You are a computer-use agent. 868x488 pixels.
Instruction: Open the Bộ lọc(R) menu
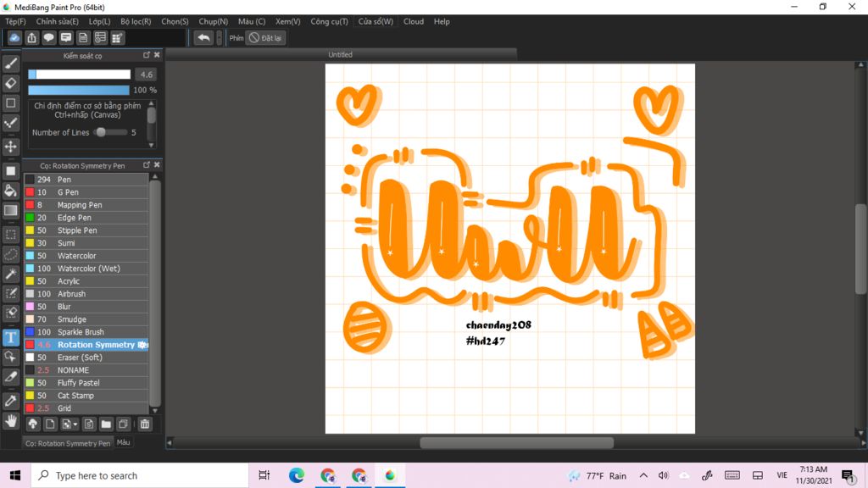click(x=136, y=21)
